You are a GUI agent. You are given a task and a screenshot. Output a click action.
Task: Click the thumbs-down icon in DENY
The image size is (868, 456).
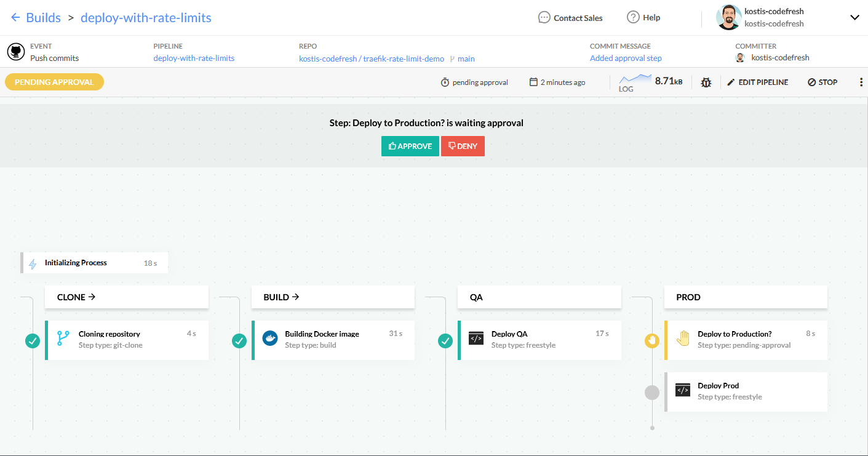(452, 146)
